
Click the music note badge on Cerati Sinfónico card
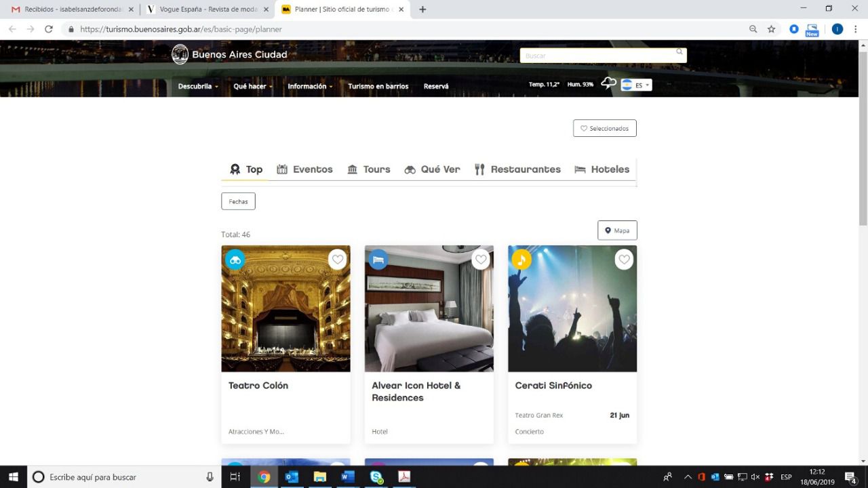click(x=521, y=260)
